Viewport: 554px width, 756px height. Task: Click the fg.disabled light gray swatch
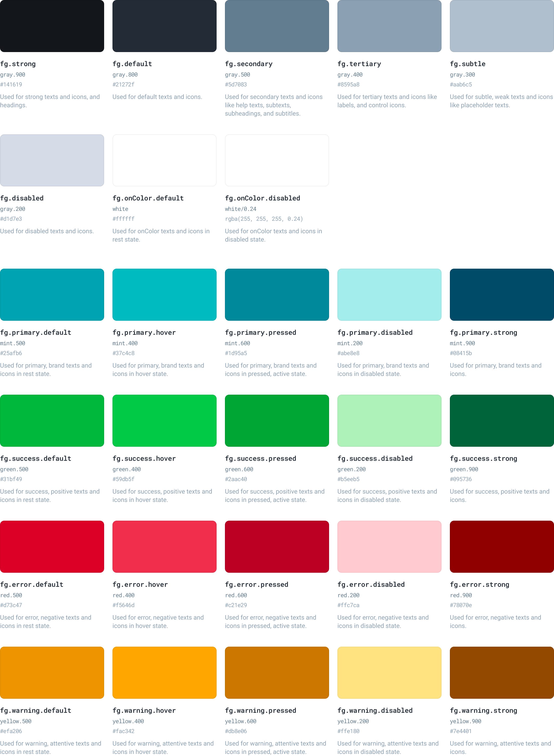52,160
